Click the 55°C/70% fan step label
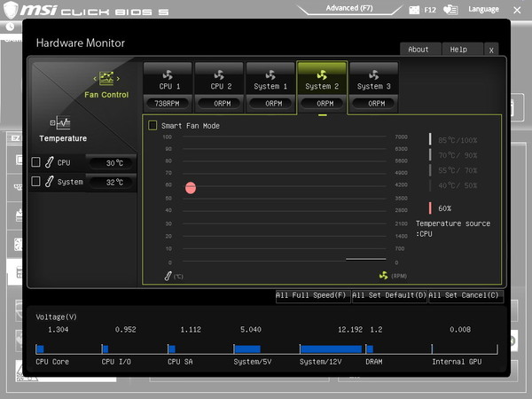The image size is (532, 399). point(458,170)
